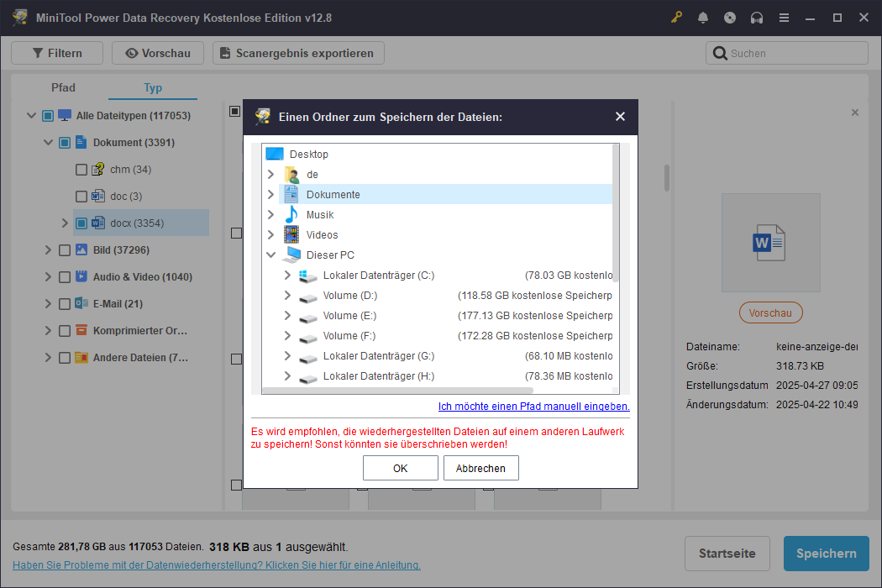Open support with the headset icon
The height and width of the screenshot is (588, 882).
757,17
